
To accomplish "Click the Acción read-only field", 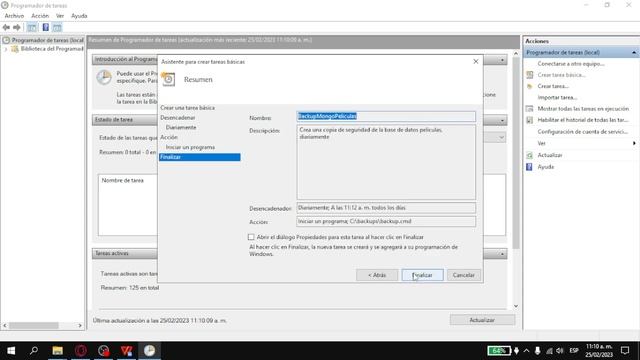I will click(386, 221).
